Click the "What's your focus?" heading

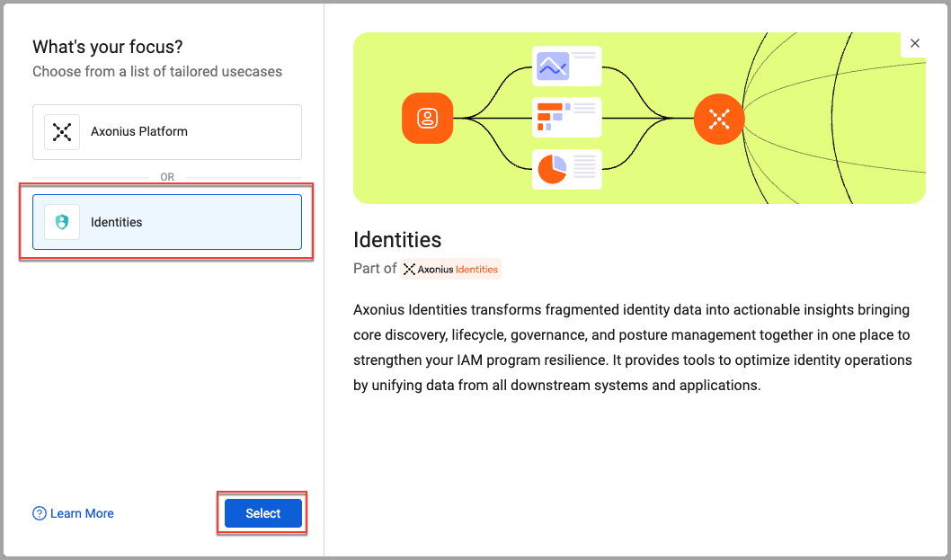tap(108, 47)
